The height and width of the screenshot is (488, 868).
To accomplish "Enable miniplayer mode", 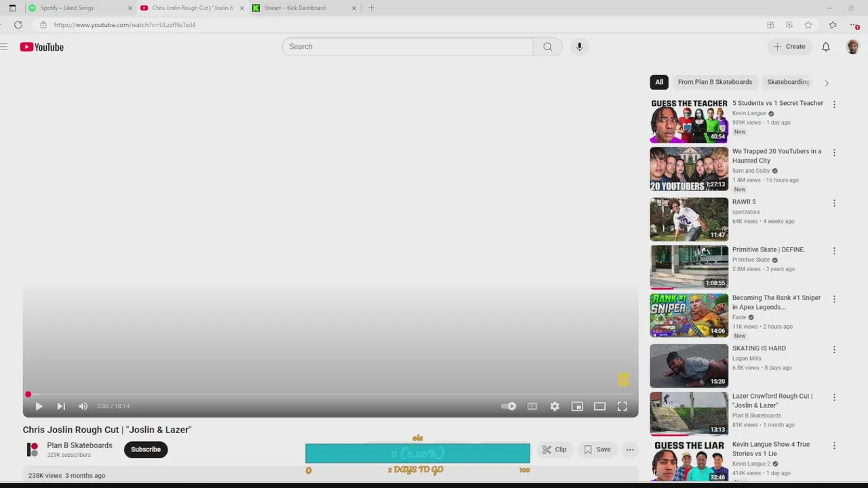I will [577, 406].
